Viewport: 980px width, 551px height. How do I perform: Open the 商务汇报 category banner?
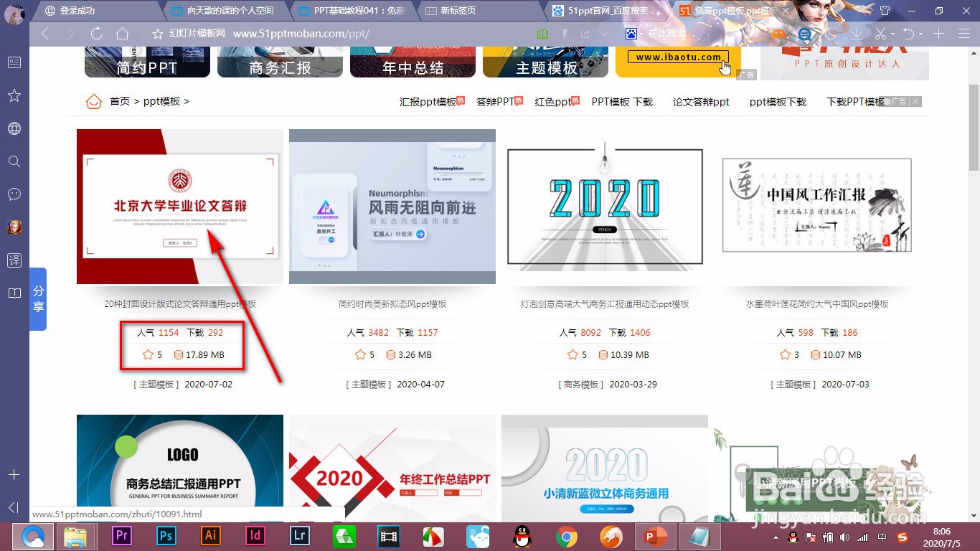coord(280,62)
